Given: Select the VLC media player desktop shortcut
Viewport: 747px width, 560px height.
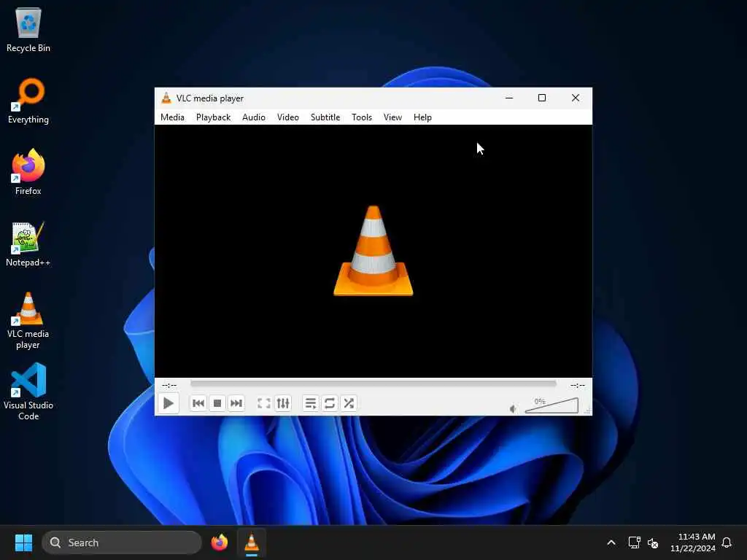Looking at the screenshot, I should pos(28,321).
